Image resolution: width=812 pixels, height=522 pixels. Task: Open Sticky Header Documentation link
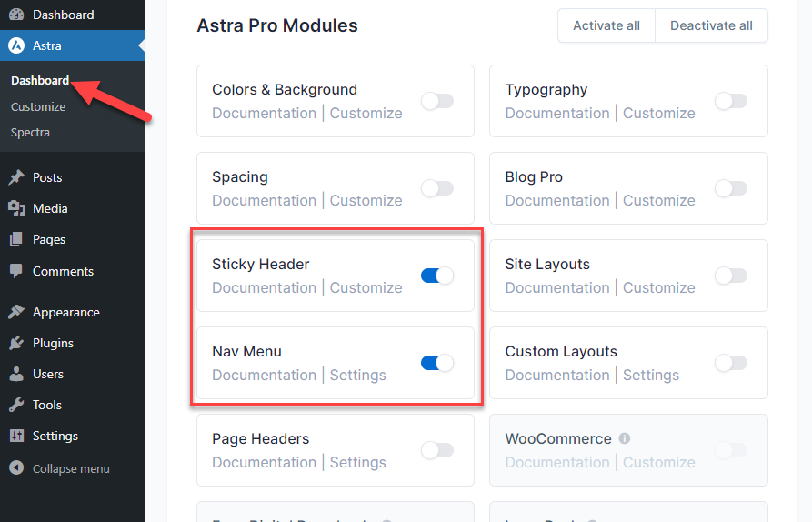tap(264, 287)
